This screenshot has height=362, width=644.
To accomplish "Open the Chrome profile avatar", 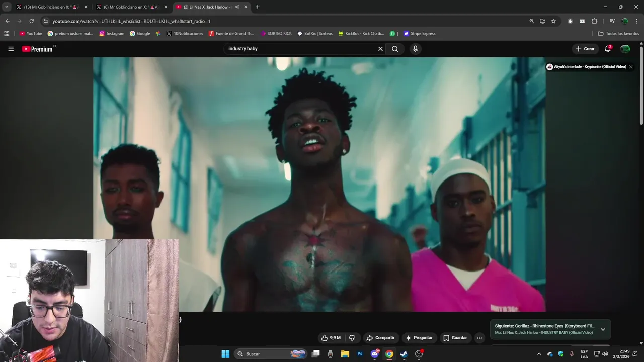I will (x=624, y=21).
